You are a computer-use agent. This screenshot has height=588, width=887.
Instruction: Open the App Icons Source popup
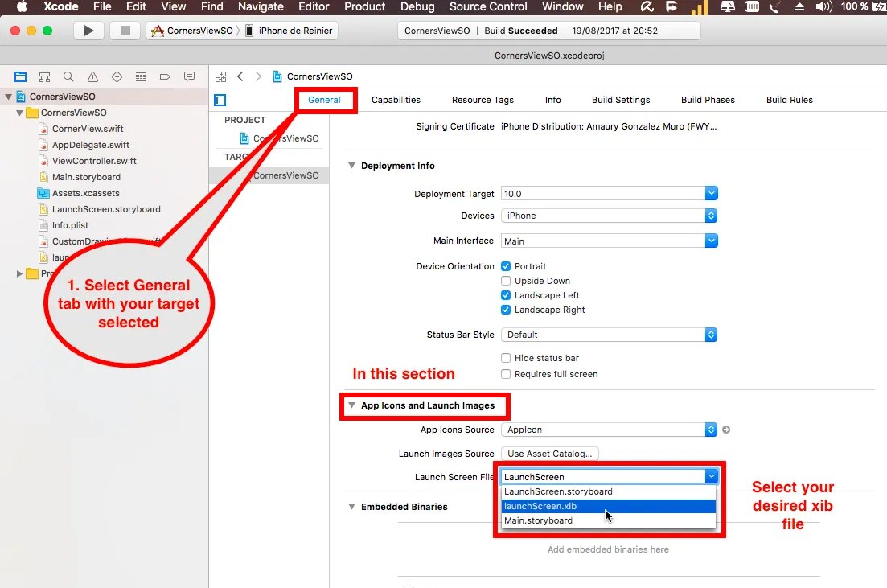click(610, 430)
